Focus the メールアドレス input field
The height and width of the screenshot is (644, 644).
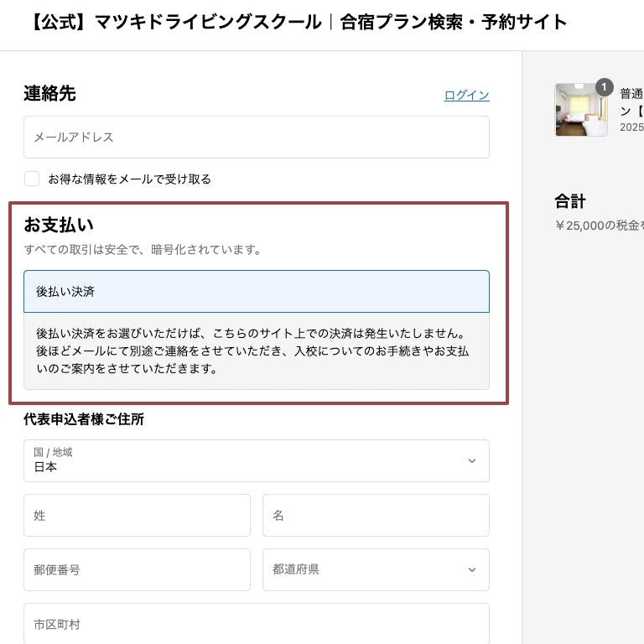tap(257, 137)
